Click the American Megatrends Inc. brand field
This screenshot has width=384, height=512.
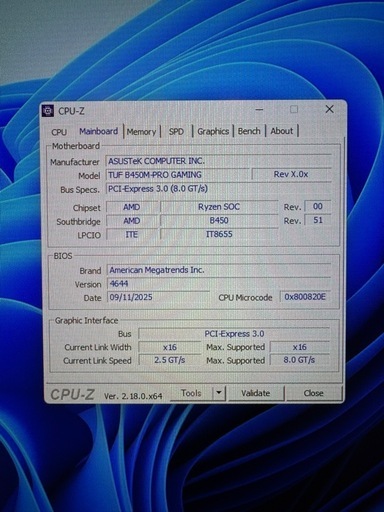point(219,270)
